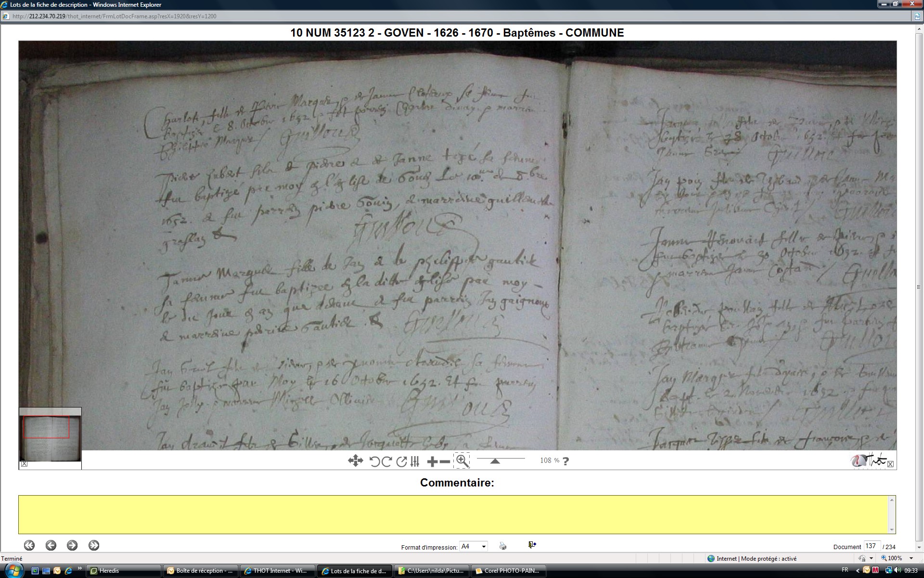The width and height of the screenshot is (924, 578).
Task: Go to the previous document page
Action: click(x=51, y=545)
